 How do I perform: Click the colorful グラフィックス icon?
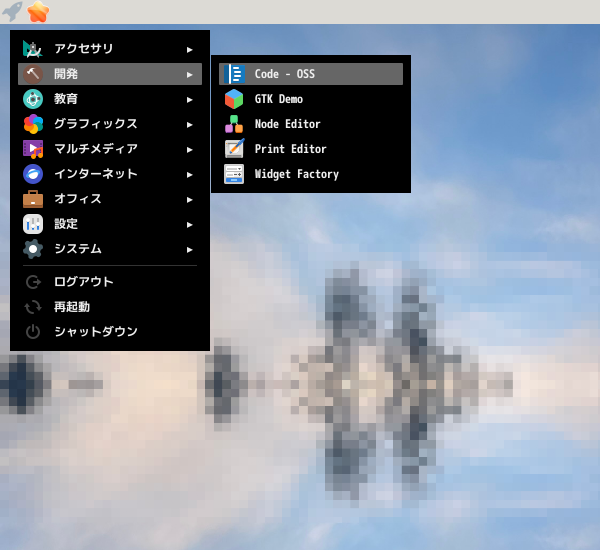[33, 124]
